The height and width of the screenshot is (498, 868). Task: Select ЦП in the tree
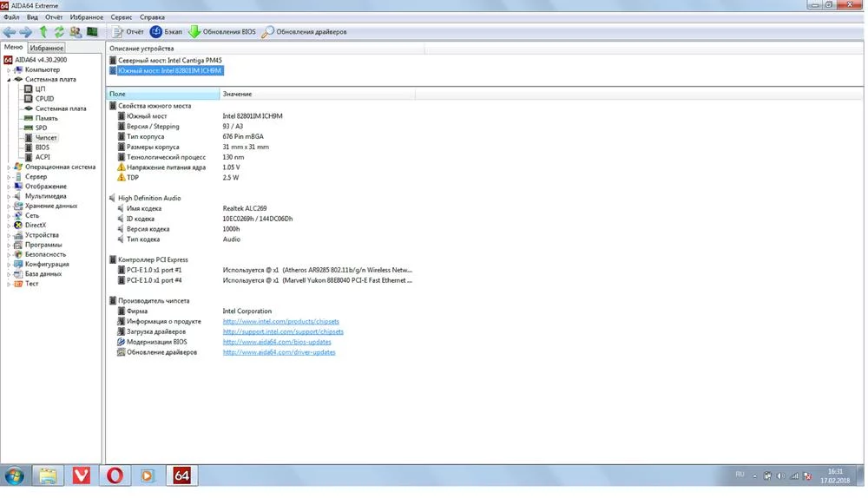[41, 89]
